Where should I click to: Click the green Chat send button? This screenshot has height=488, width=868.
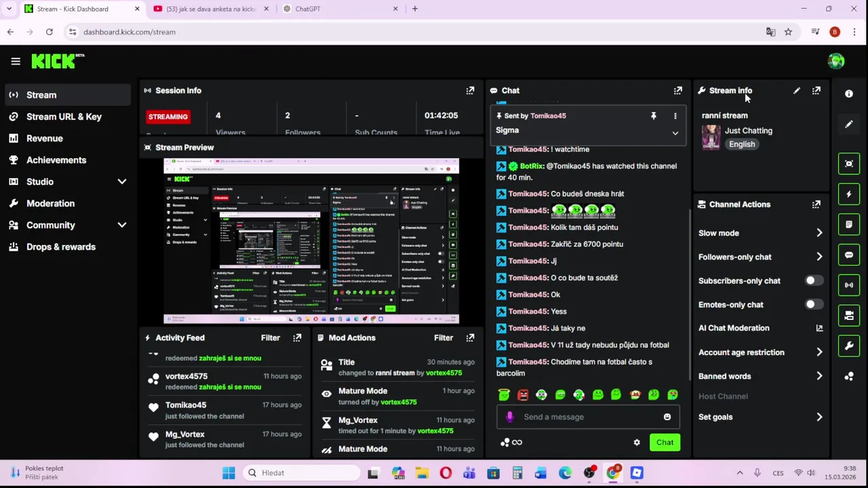pos(665,443)
